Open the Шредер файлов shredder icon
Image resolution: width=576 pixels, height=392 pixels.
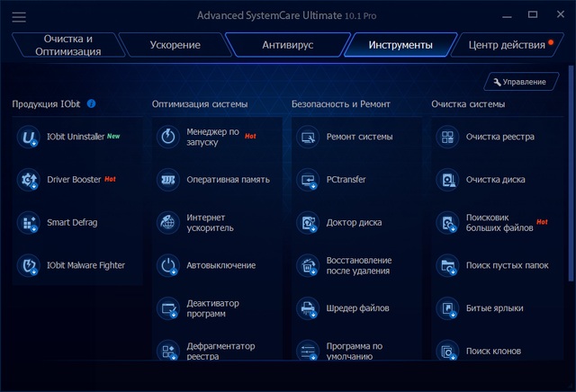coord(308,307)
